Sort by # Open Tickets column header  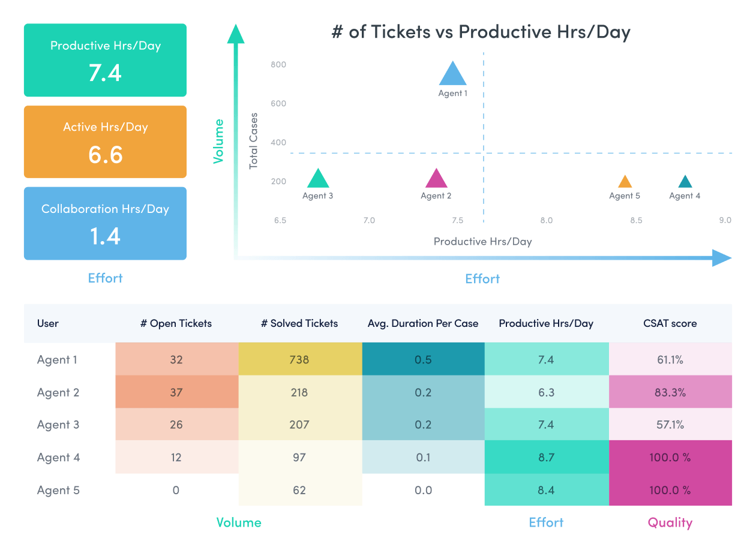click(x=176, y=323)
